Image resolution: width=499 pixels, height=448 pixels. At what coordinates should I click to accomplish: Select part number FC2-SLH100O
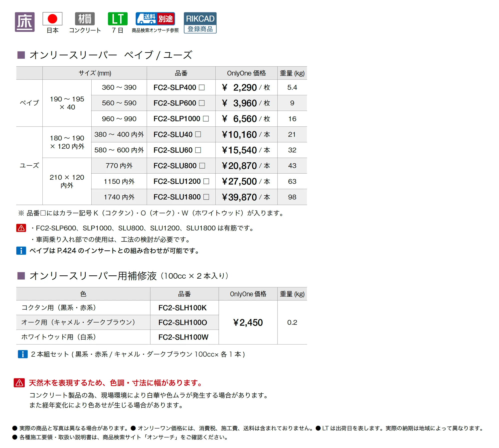click(x=183, y=322)
